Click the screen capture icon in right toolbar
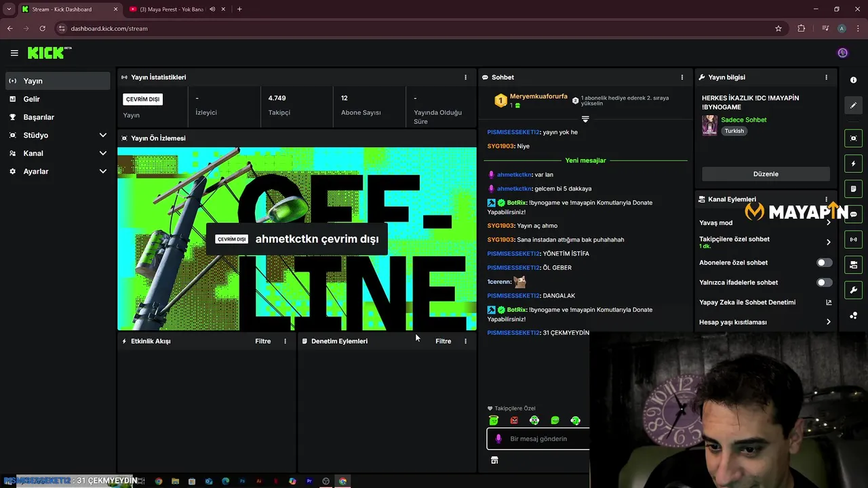The image size is (868, 488). coord(853,138)
